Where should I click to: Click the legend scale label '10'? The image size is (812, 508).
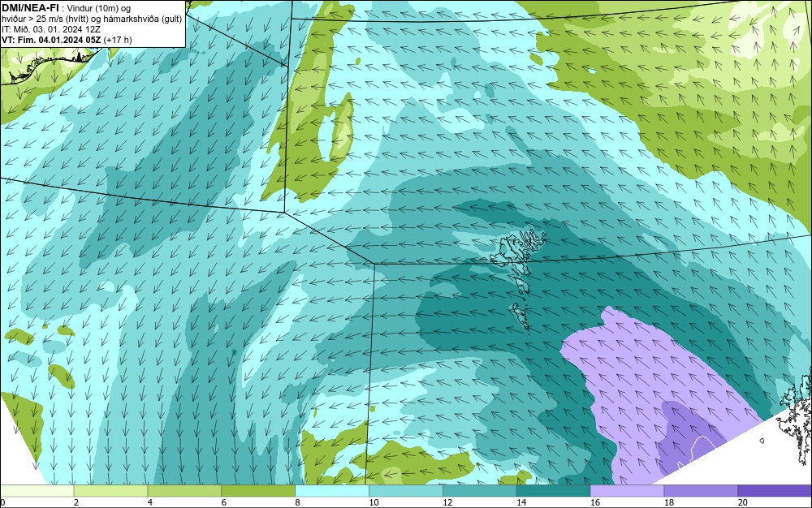click(374, 502)
